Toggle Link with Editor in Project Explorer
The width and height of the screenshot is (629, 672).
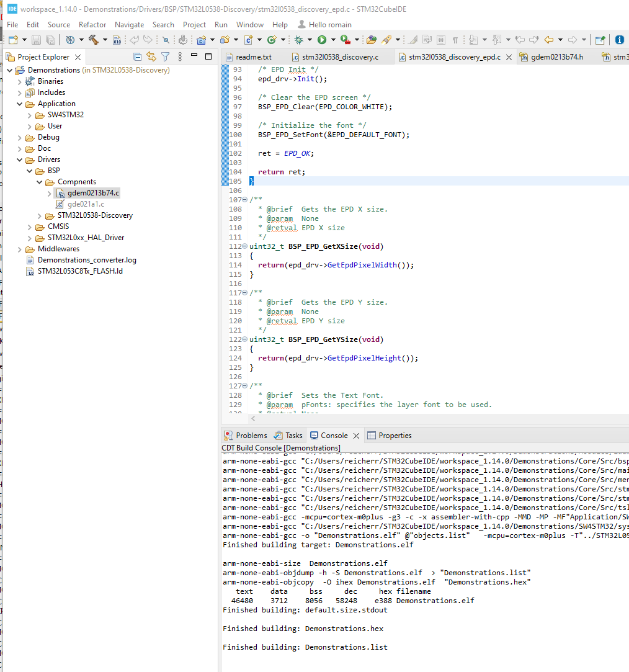pyautogui.click(x=151, y=56)
